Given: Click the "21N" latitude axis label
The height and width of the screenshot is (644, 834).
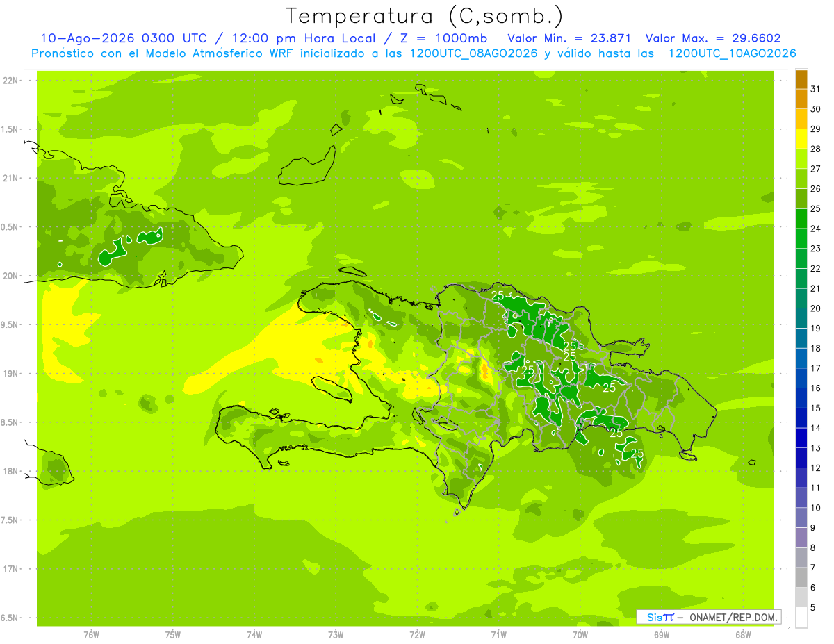Looking at the screenshot, I should pos(12,179).
